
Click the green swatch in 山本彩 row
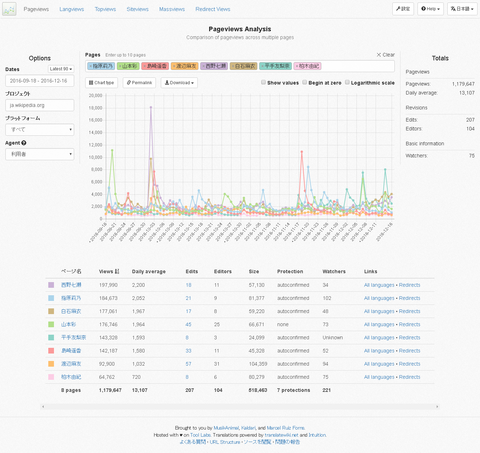coord(51,324)
